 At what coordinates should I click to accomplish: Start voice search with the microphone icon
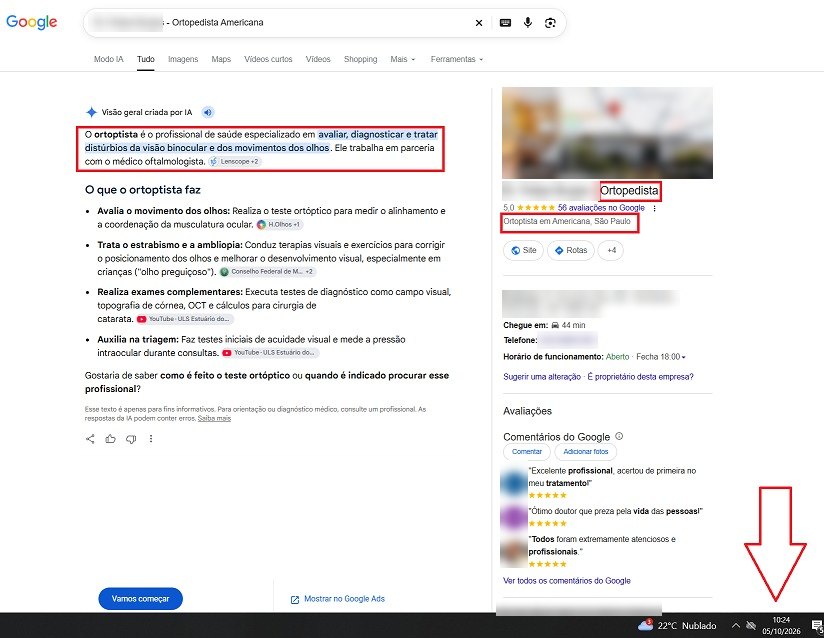[528, 23]
